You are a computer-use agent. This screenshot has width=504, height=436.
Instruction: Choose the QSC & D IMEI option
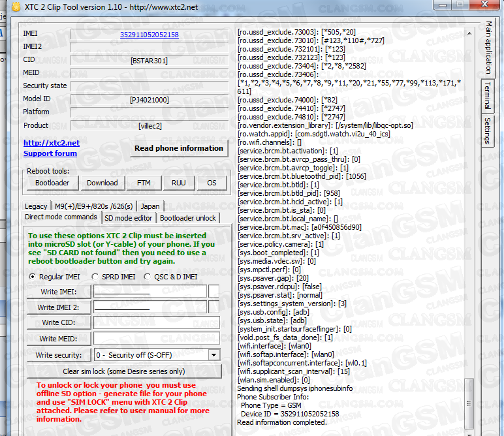[x=147, y=277]
